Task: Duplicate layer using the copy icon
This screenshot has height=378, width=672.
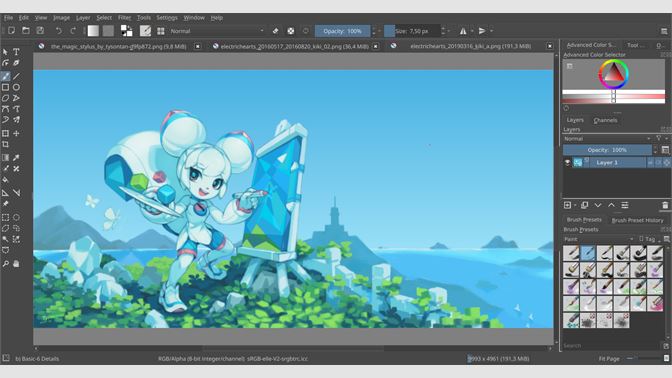Action: pyautogui.click(x=585, y=205)
